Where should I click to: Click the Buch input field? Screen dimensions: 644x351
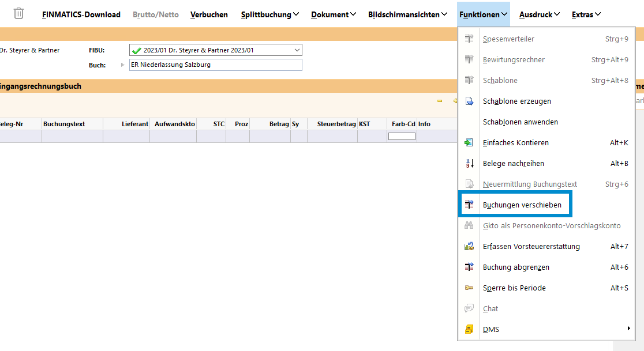215,65
